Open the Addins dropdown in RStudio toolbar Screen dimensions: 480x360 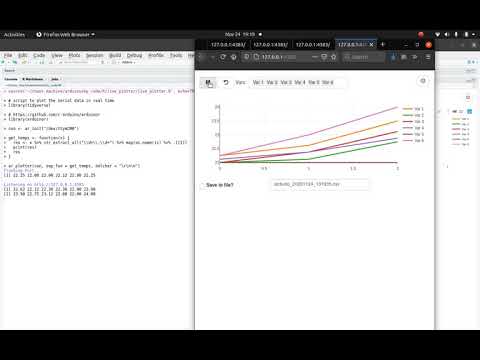pos(128,62)
